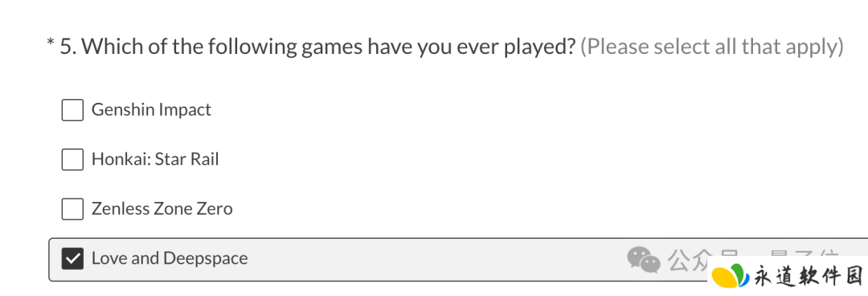Click the question 5 title text
The image size is (868, 296).
[317, 47]
